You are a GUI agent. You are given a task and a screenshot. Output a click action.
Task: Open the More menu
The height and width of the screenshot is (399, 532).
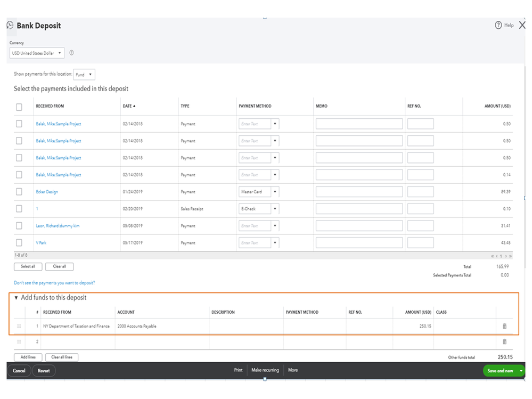click(x=293, y=370)
